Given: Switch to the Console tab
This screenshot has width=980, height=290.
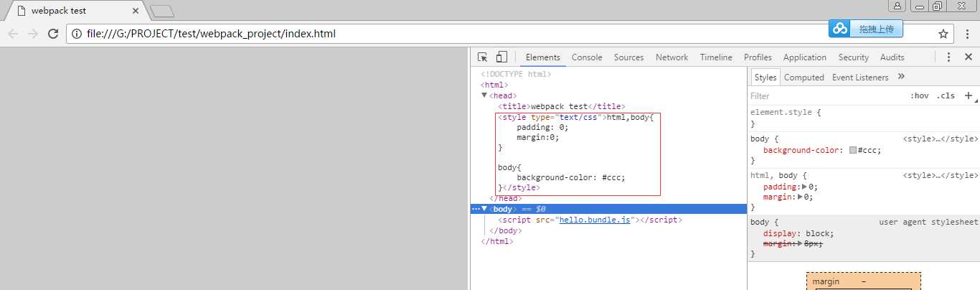Looking at the screenshot, I should [x=587, y=57].
